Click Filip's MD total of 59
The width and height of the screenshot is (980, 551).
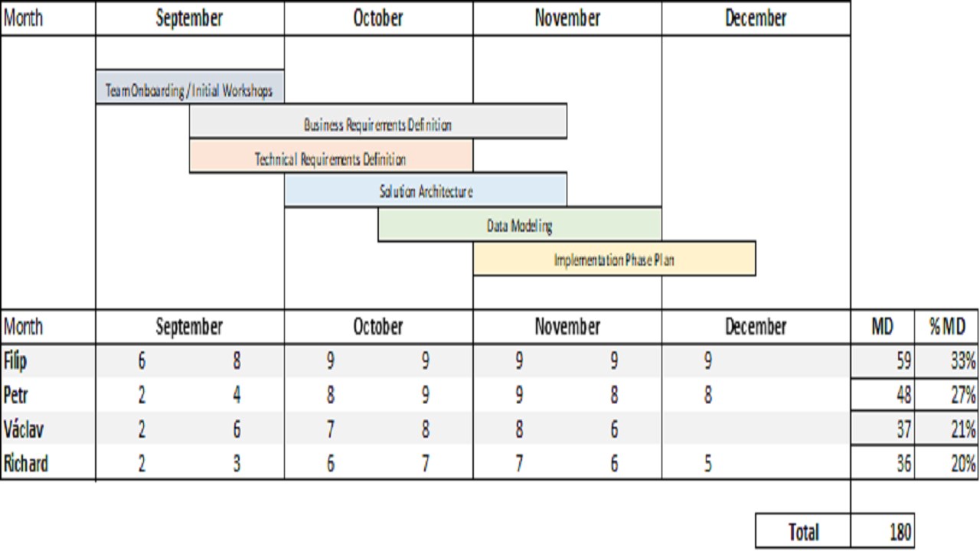pyautogui.click(x=882, y=360)
